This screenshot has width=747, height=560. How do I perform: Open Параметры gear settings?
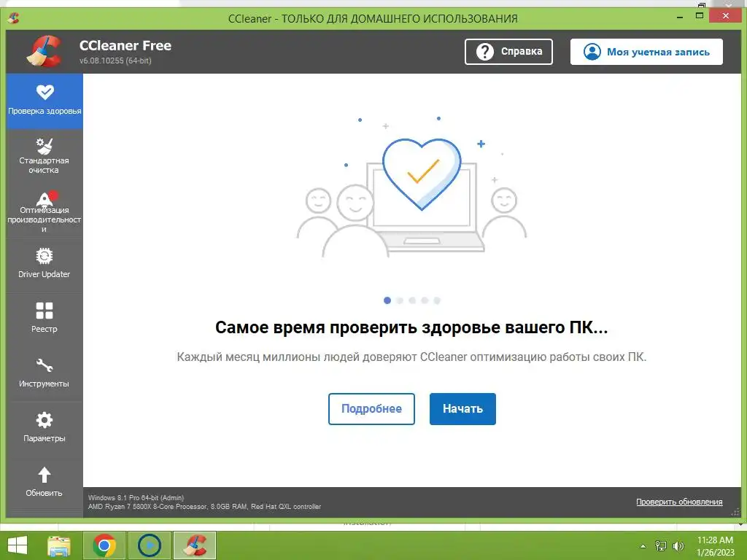pyautogui.click(x=44, y=427)
